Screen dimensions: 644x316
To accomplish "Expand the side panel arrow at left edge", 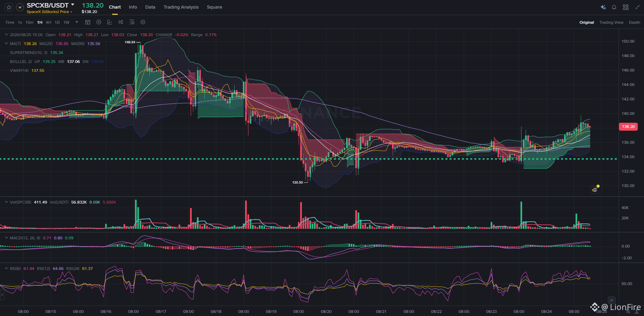I will (x=2, y=295).
